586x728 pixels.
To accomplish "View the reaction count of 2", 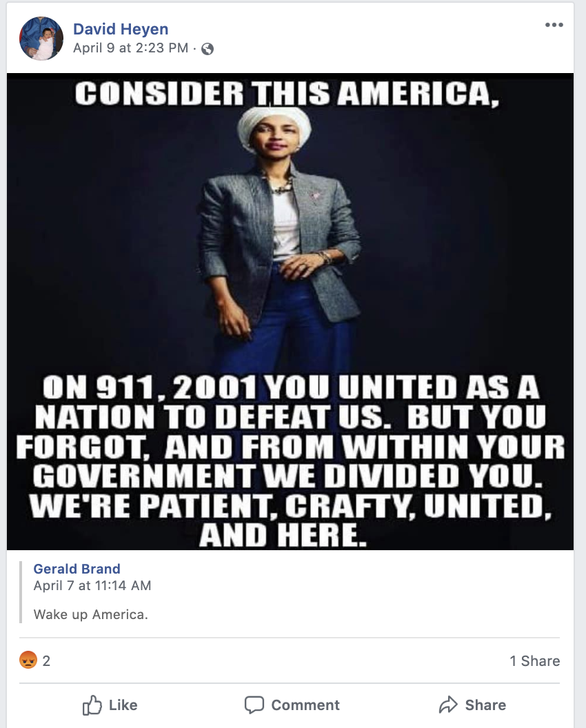I will click(46, 660).
